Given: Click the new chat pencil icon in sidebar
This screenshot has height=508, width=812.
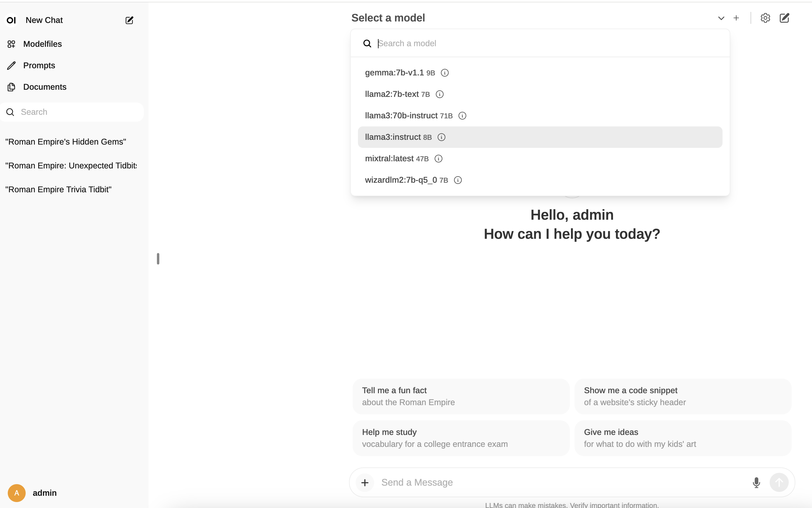Looking at the screenshot, I should [129, 20].
